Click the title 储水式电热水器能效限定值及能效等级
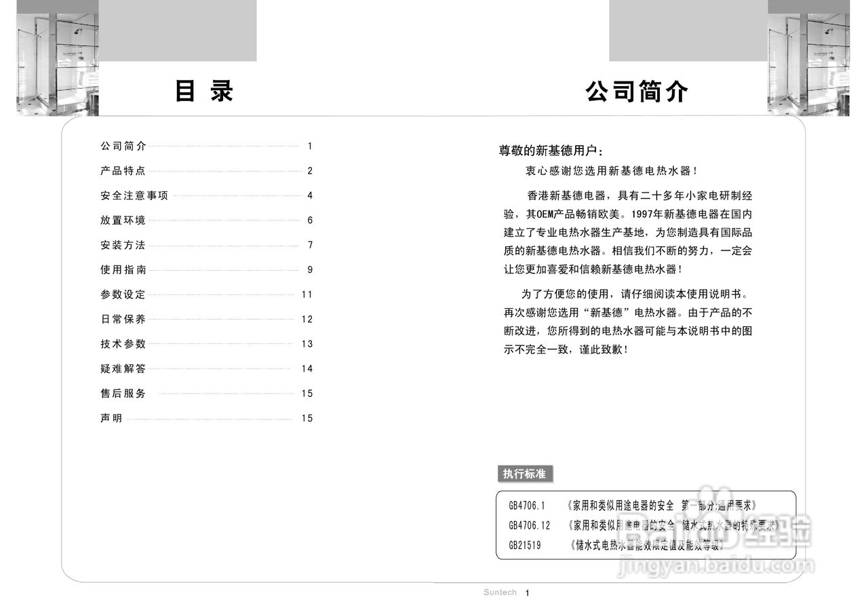 coord(648,545)
